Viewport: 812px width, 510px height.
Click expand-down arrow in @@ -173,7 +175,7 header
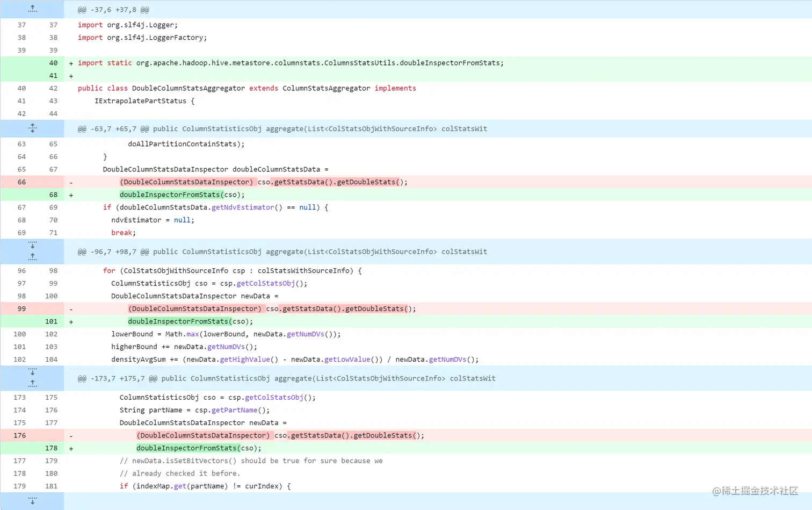[x=32, y=372]
